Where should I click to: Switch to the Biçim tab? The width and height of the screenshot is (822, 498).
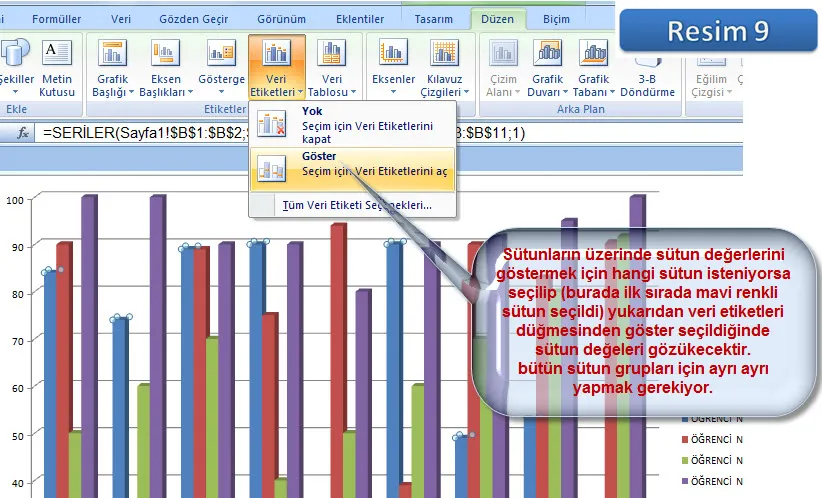click(x=556, y=18)
